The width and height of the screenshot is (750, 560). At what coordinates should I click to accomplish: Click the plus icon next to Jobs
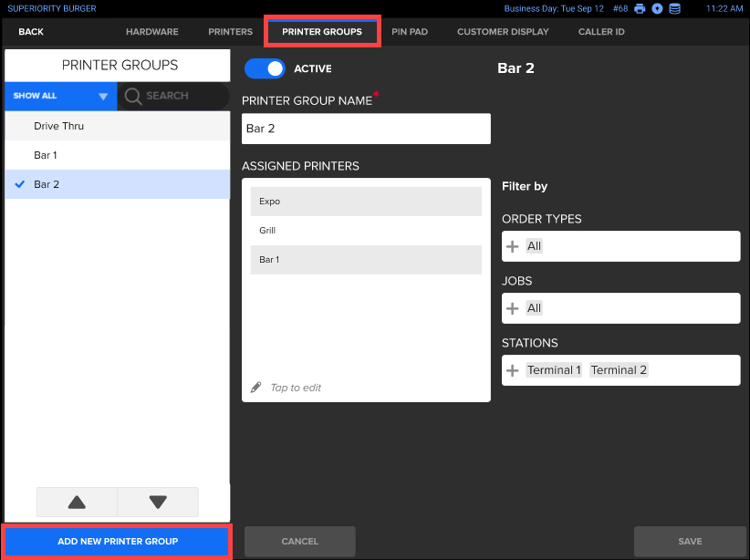(x=514, y=307)
